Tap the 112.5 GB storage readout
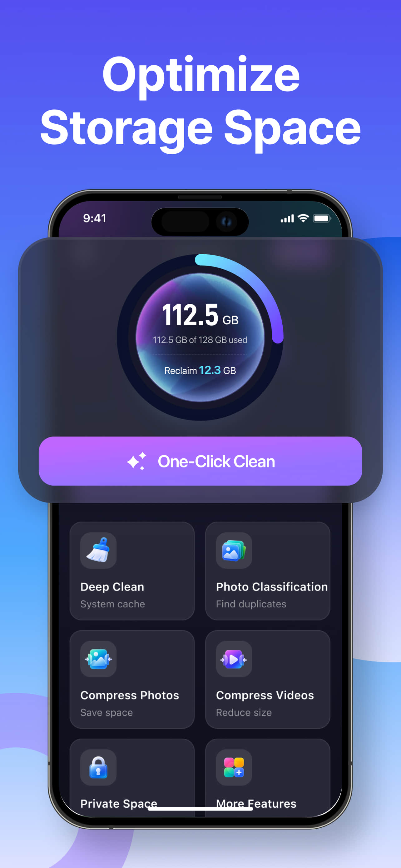 200,315
